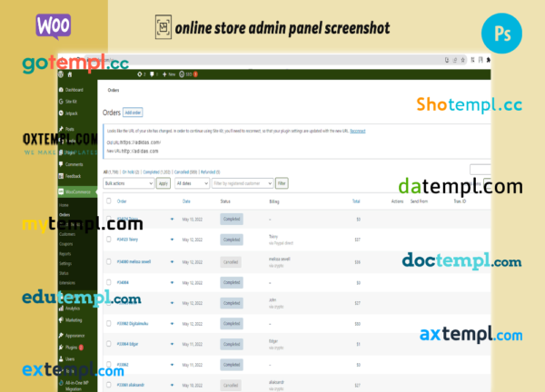Screen dimensions: 545x392
Task: Click the share icon in the address bar
Action: [455, 60]
